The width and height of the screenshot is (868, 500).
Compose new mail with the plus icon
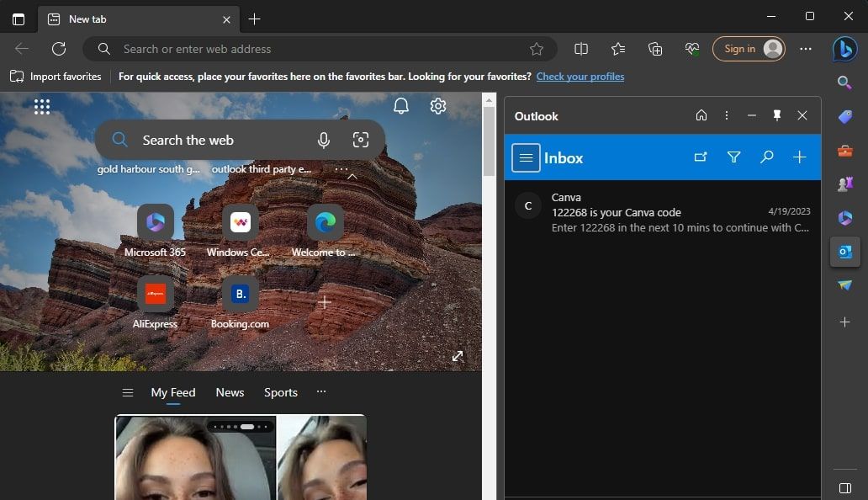(x=799, y=157)
